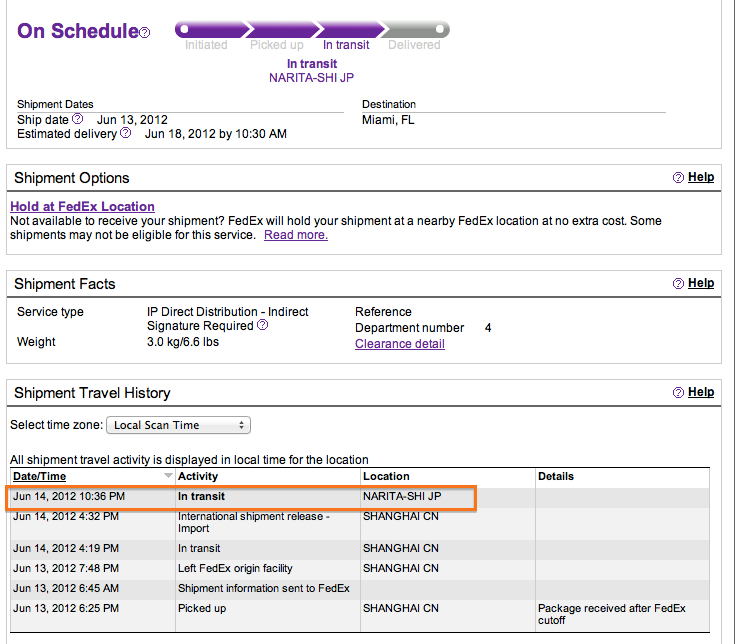743x644 pixels.
Task: Click the Left FedEx origin facility activity
Action: tap(235, 568)
